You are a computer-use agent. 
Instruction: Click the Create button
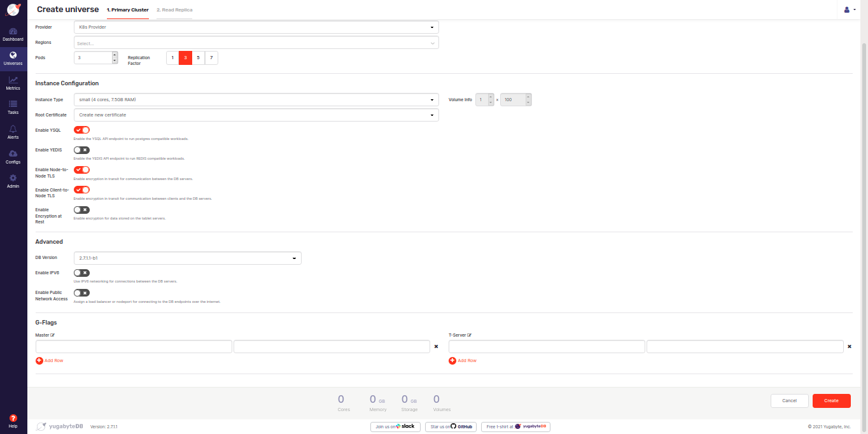831,401
